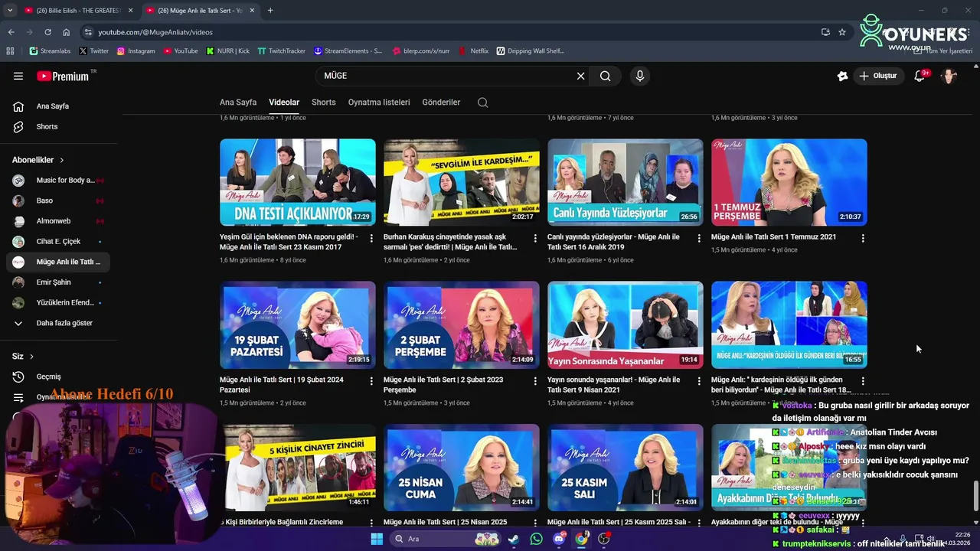Click the page vertical scrollbar thumb

(x=975, y=497)
